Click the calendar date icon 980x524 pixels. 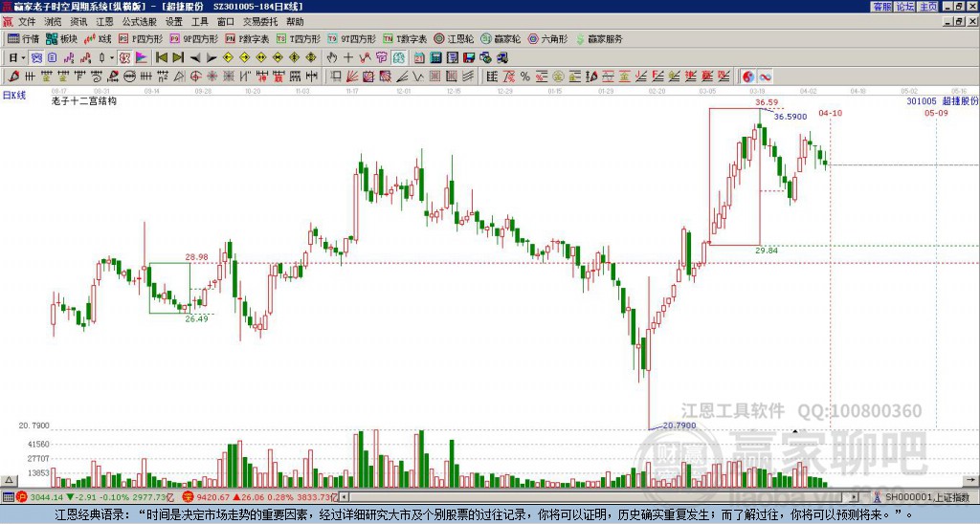pyautogui.click(x=419, y=58)
